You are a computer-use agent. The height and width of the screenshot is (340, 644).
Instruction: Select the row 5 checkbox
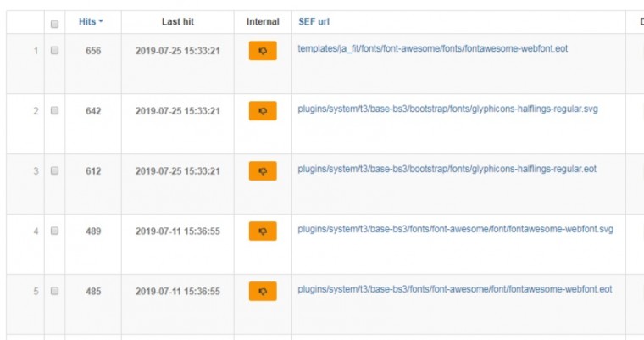[55, 291]
